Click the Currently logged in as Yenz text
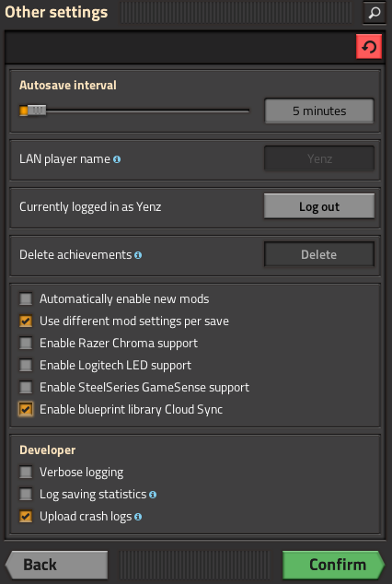Screen dimensions: 392x584 pyautogui.click(x=90, y=206)
